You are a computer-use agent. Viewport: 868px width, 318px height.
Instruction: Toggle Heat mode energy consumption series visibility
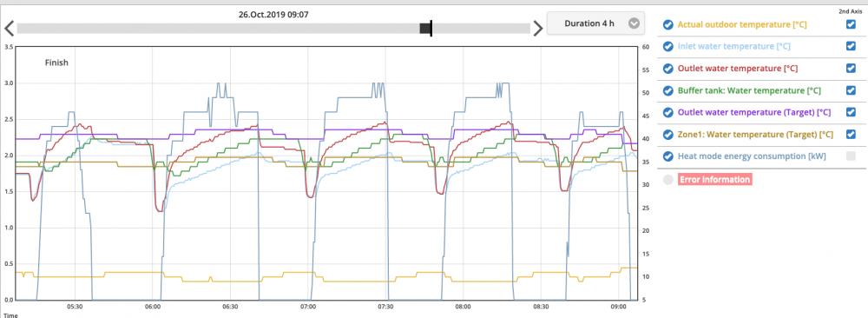[x=668, y=156]
